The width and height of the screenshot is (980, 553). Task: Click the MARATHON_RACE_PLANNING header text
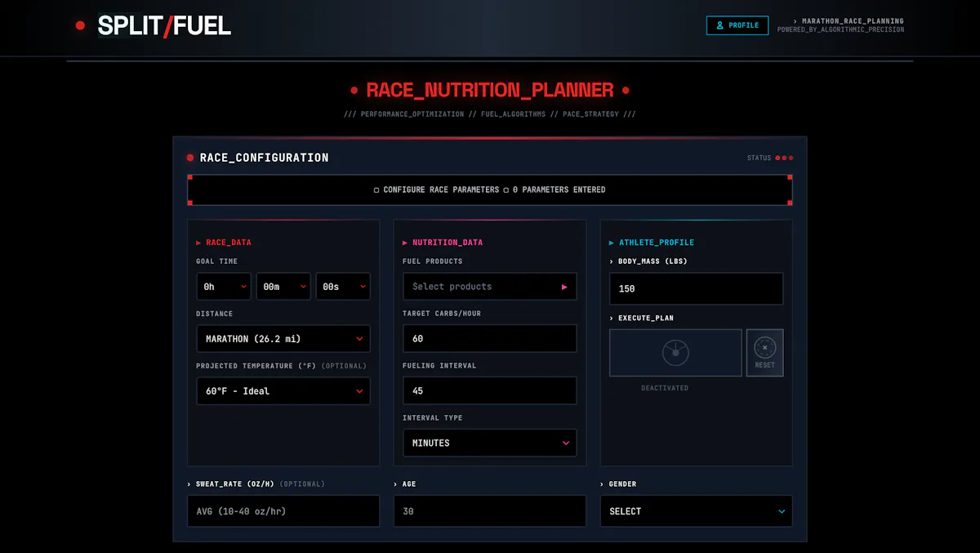853,21
